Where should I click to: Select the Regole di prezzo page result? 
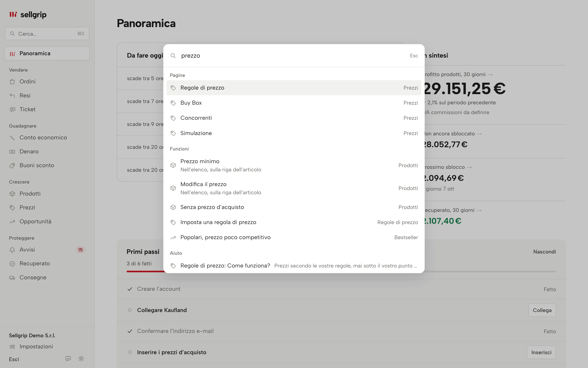(x=294, y=88)
